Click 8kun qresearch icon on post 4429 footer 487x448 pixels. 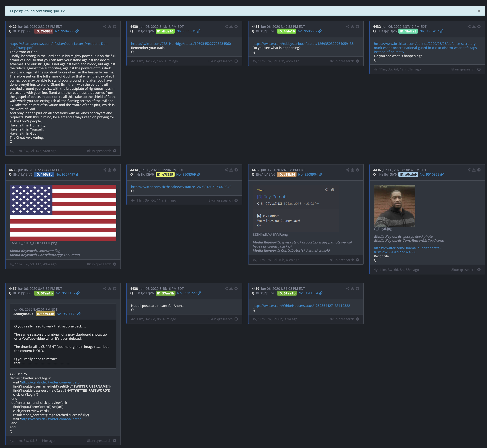(x=115, y=151)
